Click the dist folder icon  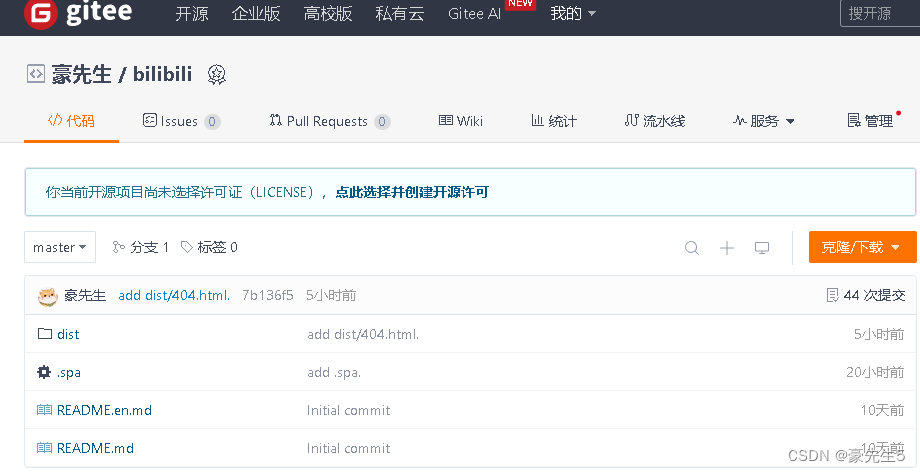pyautogui.click(x=45, y=334)
